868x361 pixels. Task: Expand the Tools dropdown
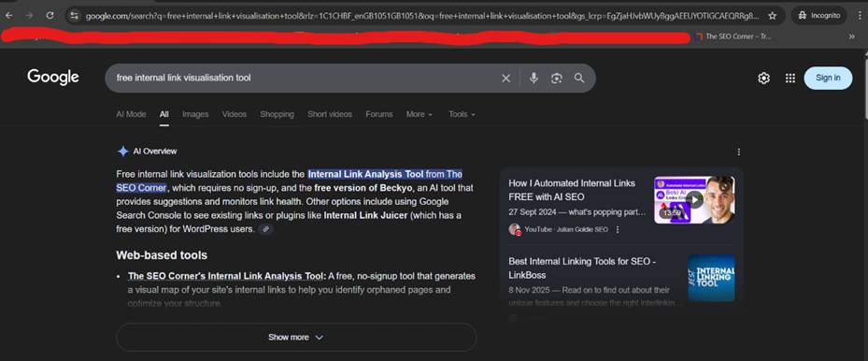coord(462,114)
